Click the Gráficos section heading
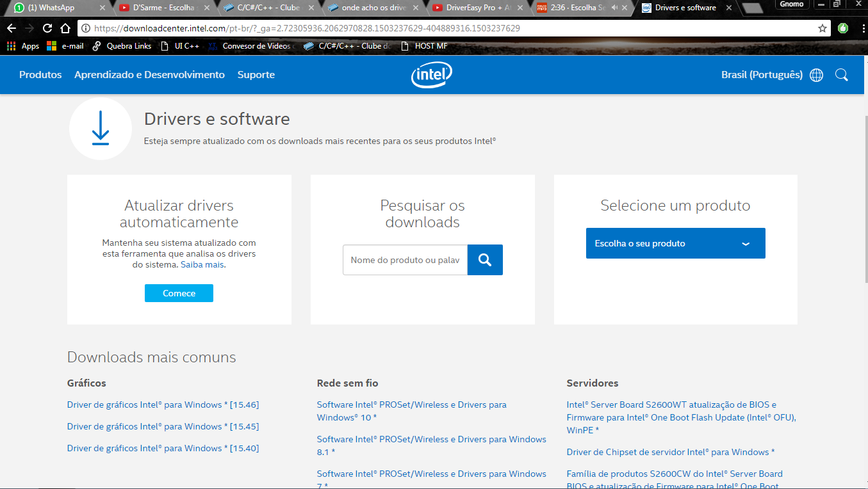868x489 pixels. 86,383
